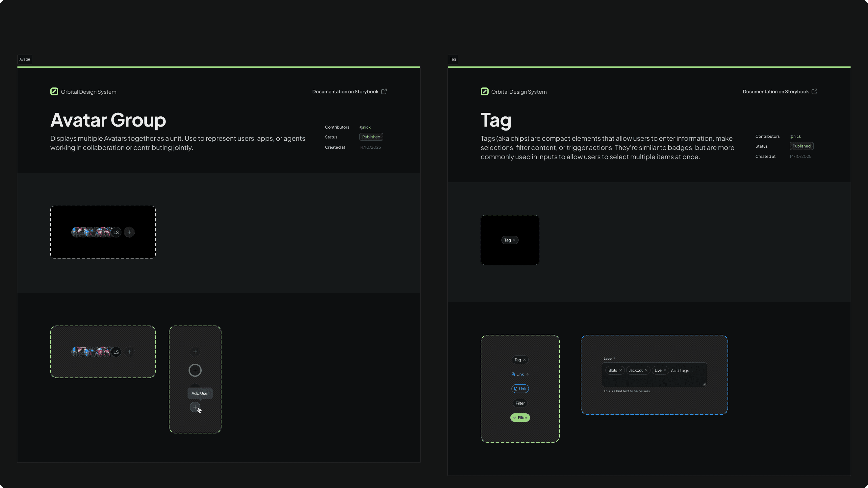This screenshot has height=488, width=868.
Task: Remove the Slots tag with its X
Action: 620,371
